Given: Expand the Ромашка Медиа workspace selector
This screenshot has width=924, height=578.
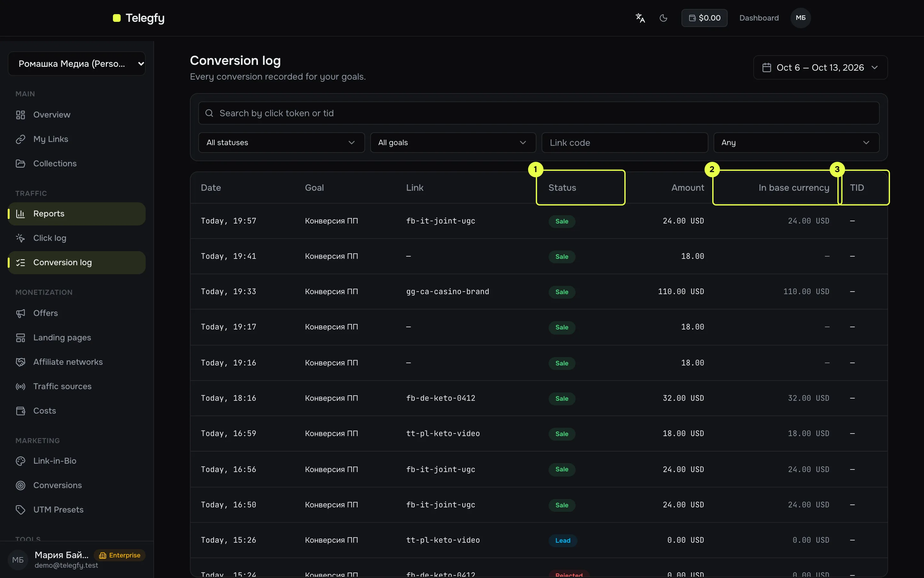Looking at the screenshot, I should 77,64.
